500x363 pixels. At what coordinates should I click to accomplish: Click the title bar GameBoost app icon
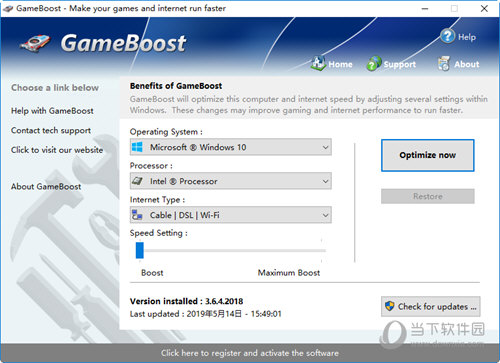8,9
